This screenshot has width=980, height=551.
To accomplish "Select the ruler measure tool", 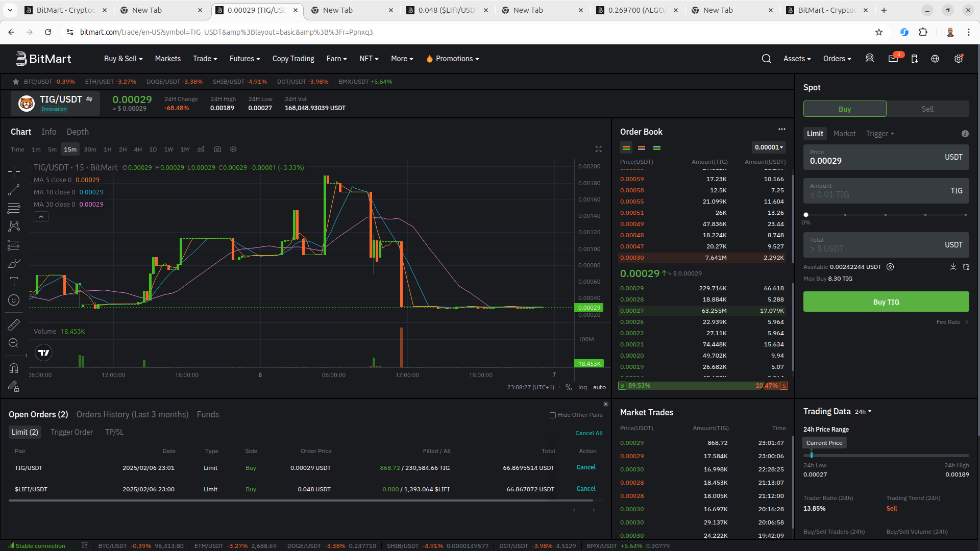I will pos(14,324).
